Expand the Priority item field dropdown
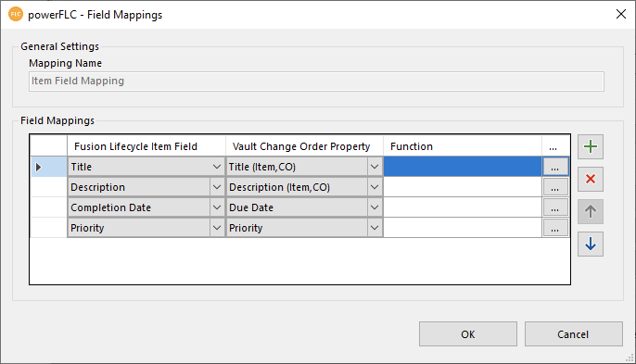 point(217,228)
